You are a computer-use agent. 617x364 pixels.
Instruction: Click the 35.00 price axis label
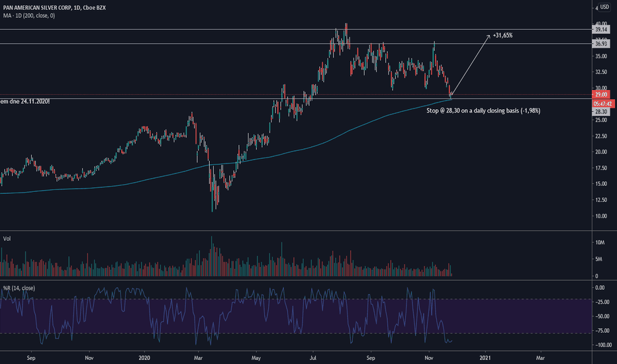click(601, 56)
